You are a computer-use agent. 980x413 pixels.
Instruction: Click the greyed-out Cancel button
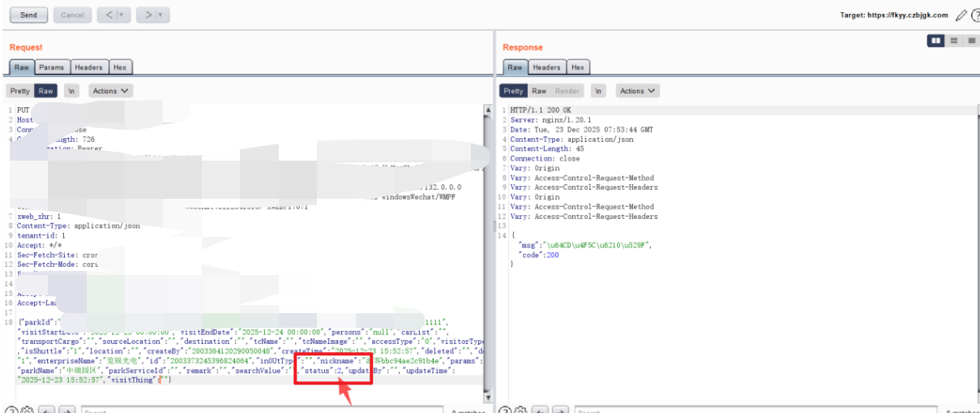[x=72, y=15]
